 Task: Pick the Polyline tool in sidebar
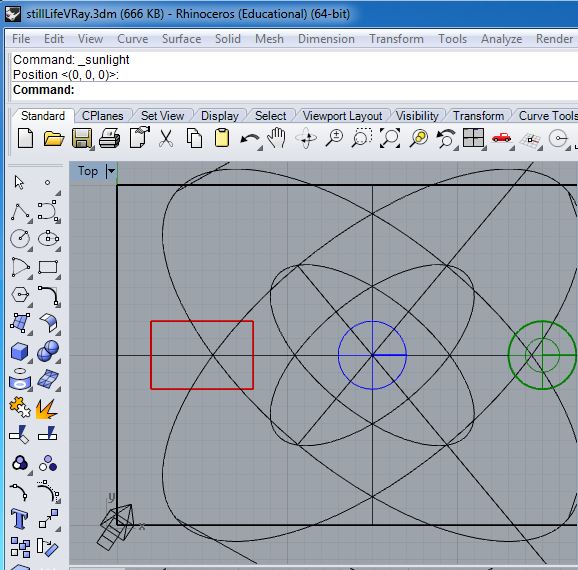click(20, 212)
